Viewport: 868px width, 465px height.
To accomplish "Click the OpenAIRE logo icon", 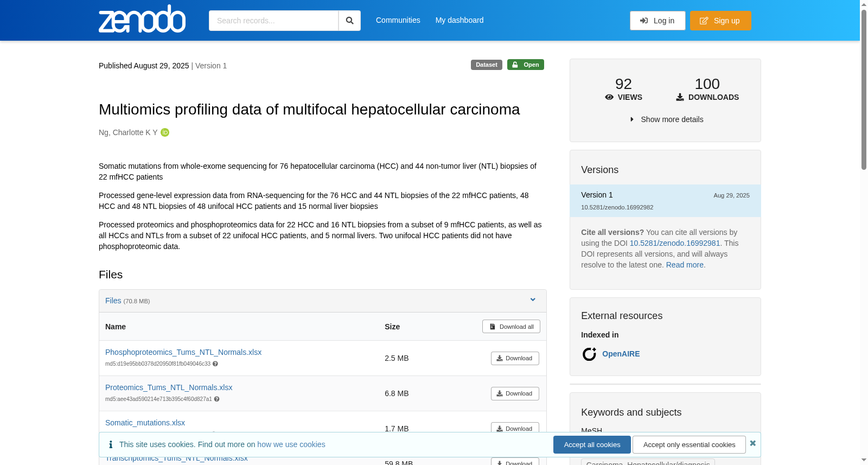I will pos(589,354).
